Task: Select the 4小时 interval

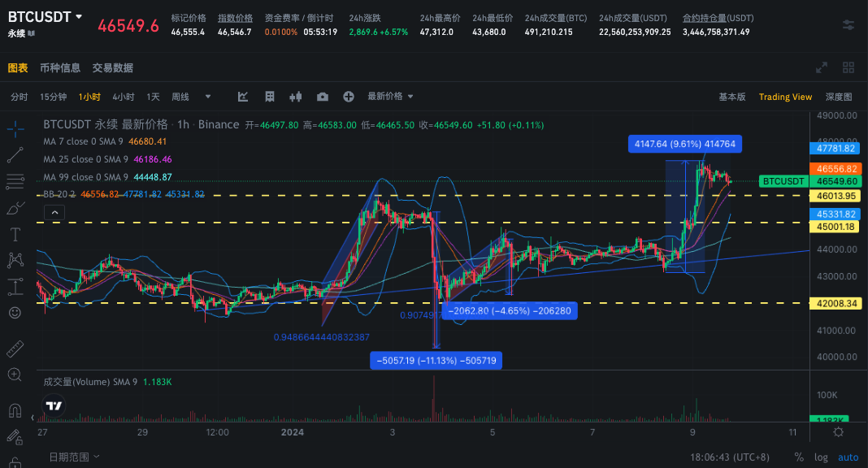Action: 124,97
